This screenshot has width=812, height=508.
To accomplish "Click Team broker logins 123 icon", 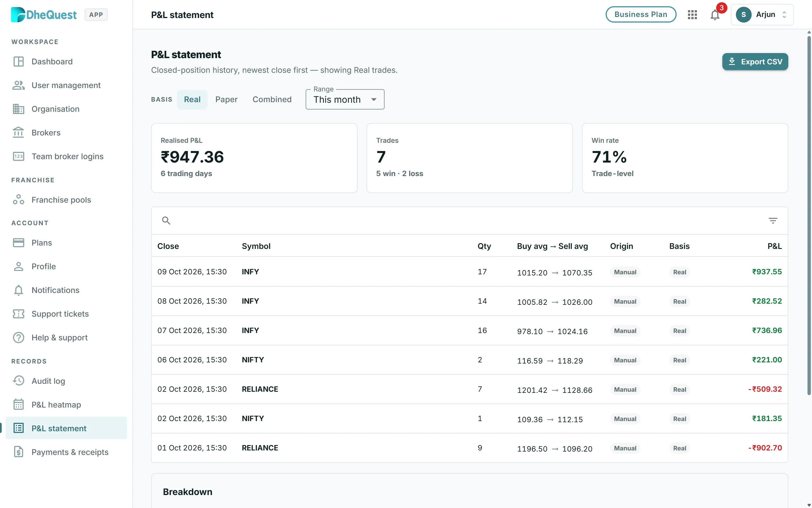I will click(18, 156).
